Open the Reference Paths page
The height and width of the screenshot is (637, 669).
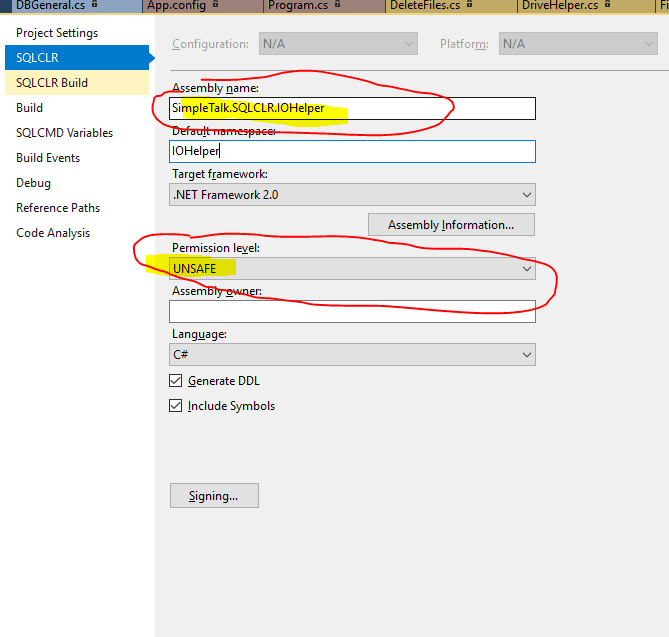coord(77,208)
